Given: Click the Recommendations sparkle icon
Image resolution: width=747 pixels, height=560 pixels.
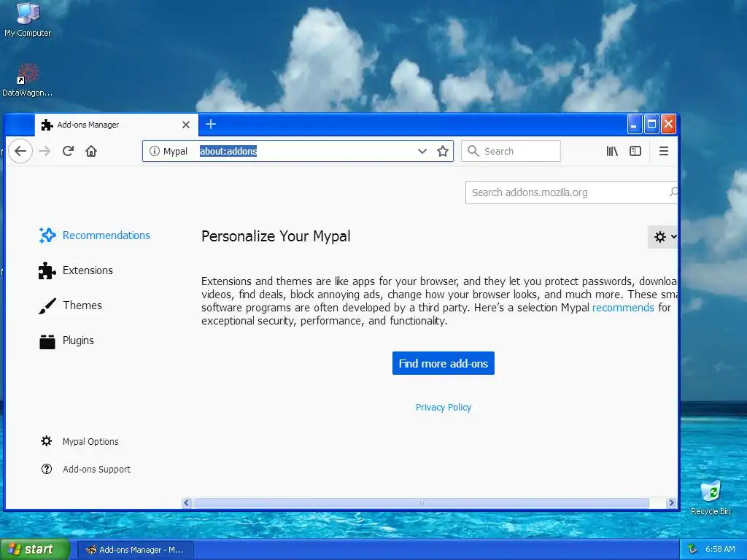Looking at the screenshot, I should tap(47, 236).
